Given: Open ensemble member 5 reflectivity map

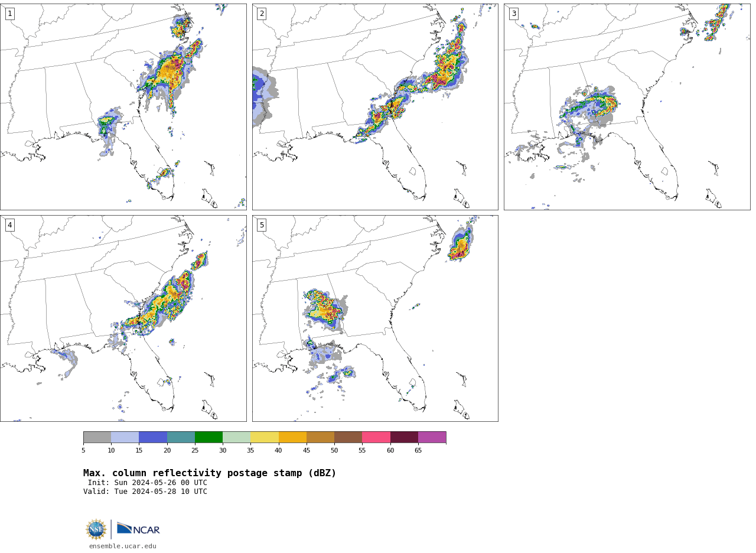Looking at the screenshot, I should [375, 318].
